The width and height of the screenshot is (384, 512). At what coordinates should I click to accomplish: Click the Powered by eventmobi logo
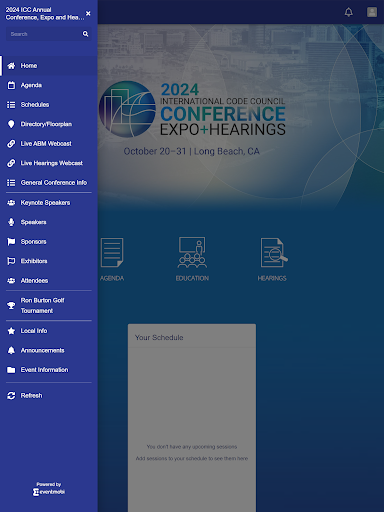coord(49,489)
